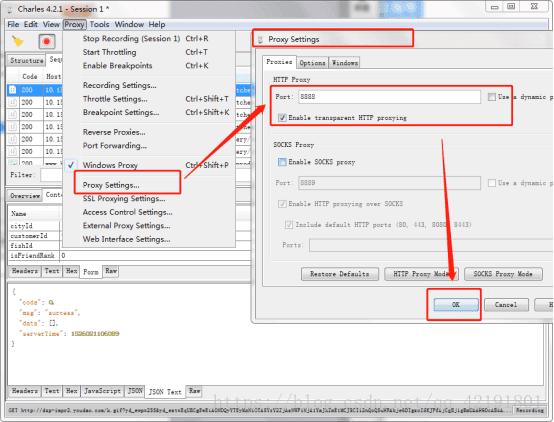The height and width of the screenshot is (422, 554).
Task: Open the Edit menu
Action: click(x=31, y=24)
